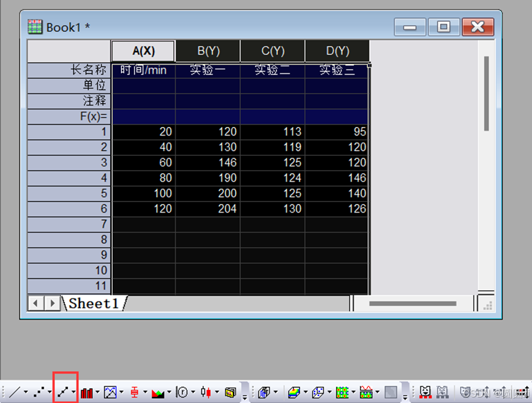
Task: Click the sheet tabs scroll-left arrow
Action: [36, 303]
